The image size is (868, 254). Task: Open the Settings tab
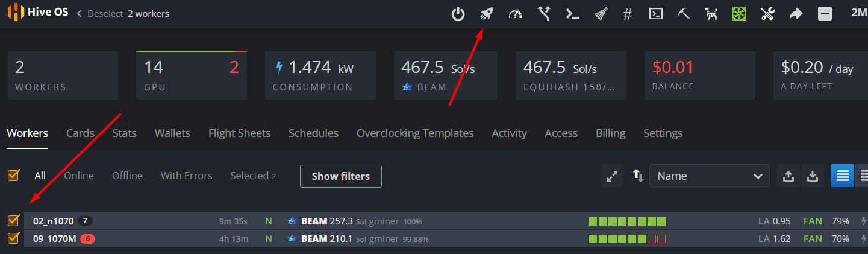pyautogui.click(x=663, y=133)
